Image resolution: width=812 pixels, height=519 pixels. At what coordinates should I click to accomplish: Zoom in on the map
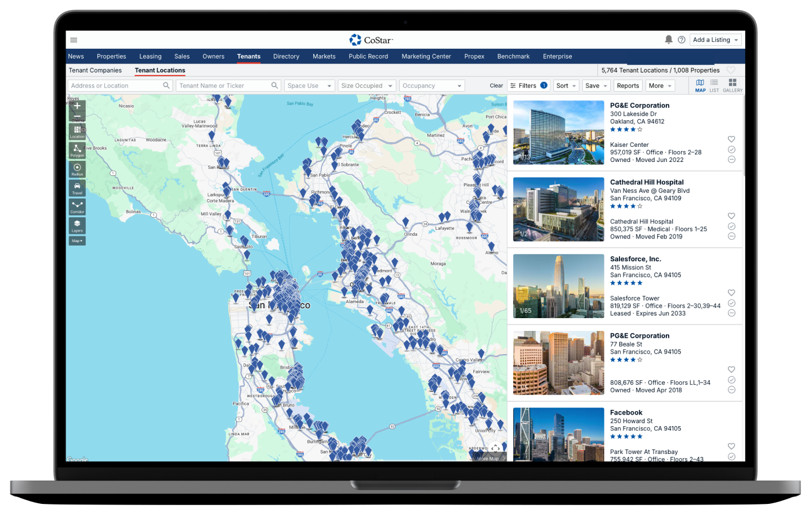click(77, 106)
